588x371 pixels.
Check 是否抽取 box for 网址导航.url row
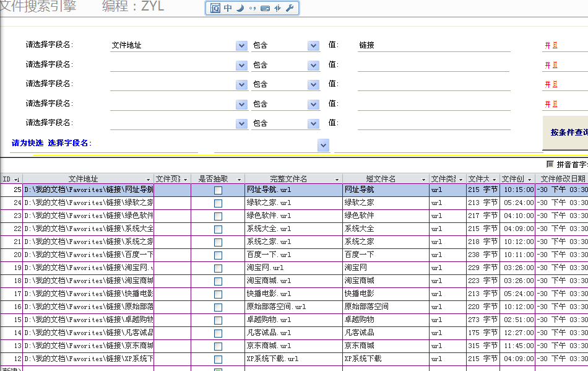point(218,190)
